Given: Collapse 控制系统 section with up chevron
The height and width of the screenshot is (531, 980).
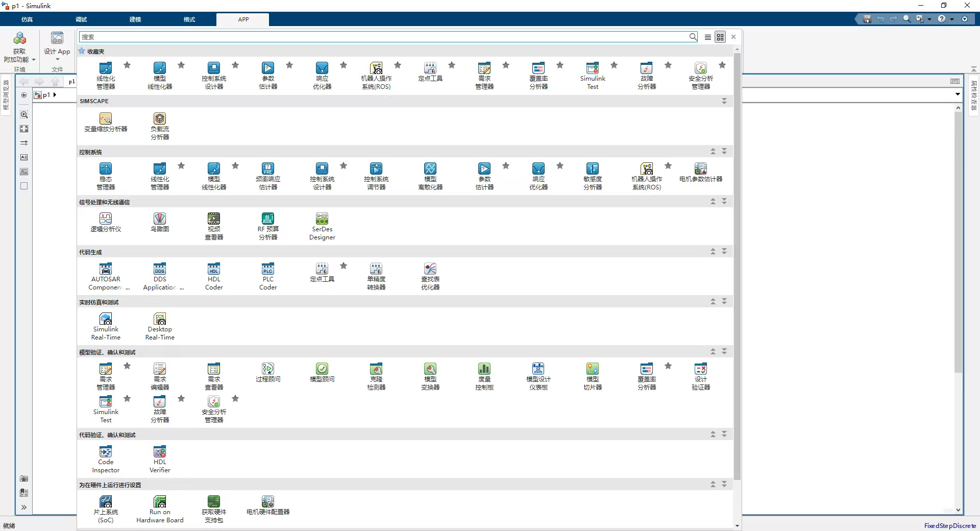Looking at the screenshot, I should (713, 151).
